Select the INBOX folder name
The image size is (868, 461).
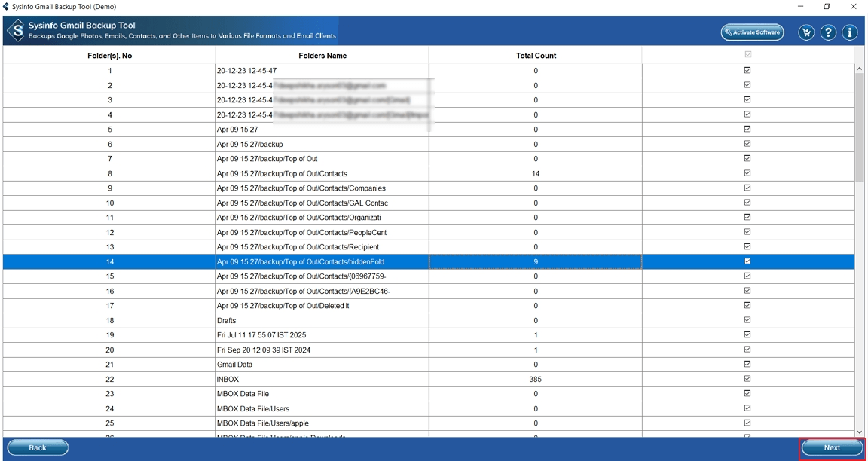click(x=227, y=379)
